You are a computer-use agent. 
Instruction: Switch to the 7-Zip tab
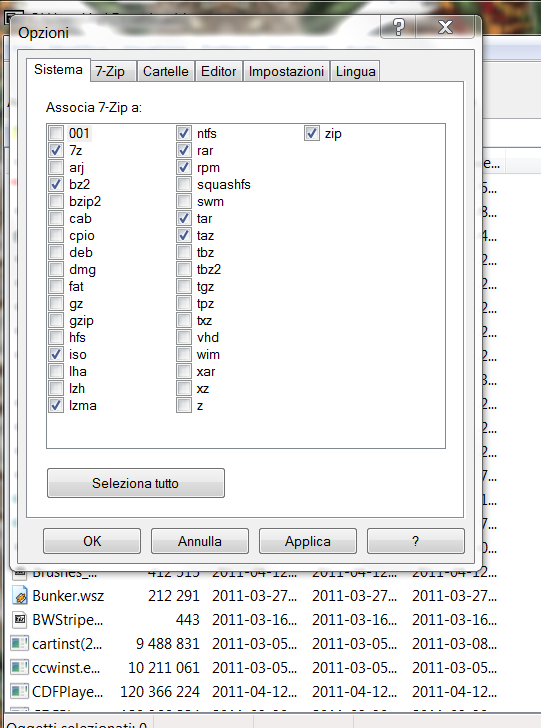click(x=113, y=72)
